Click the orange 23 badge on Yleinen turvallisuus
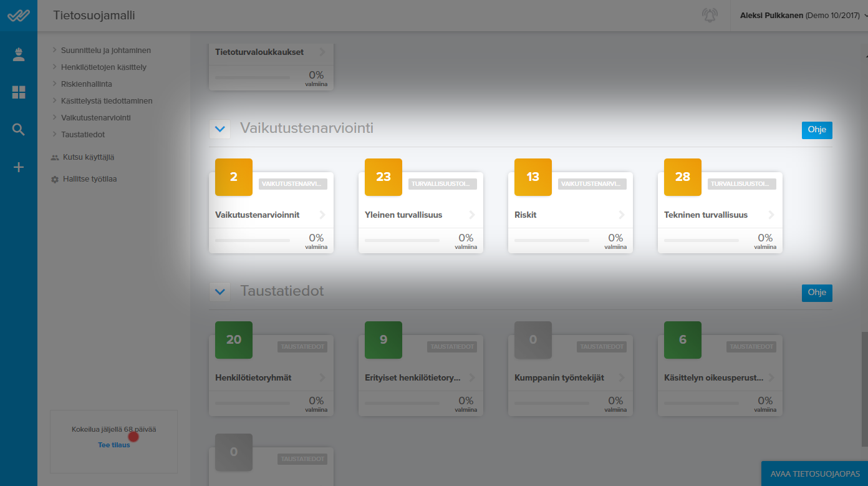This screenshot has width=868, height=486. [x=383, y=177]
